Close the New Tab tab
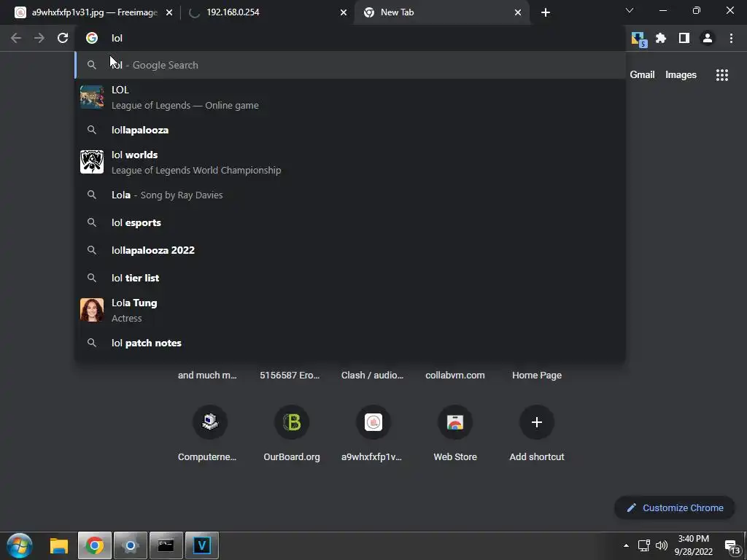Viewport: 747px width, 560px height. 518,12
